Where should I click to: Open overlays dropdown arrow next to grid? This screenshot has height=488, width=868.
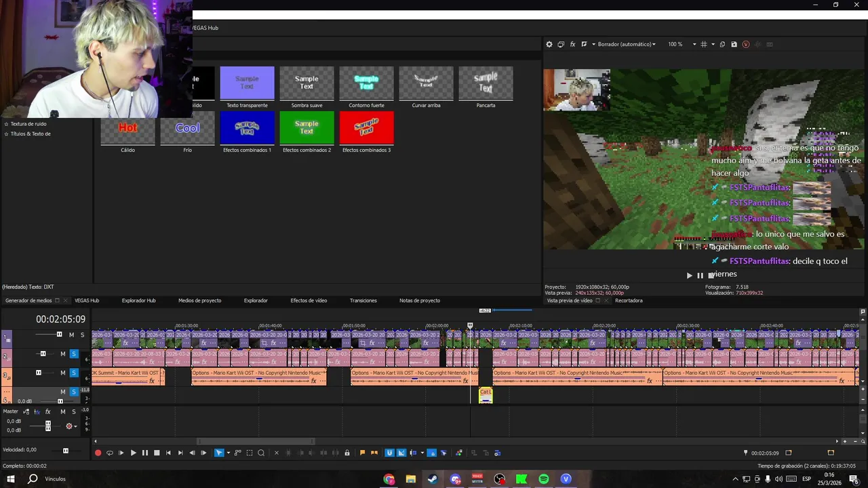(713, 44)
